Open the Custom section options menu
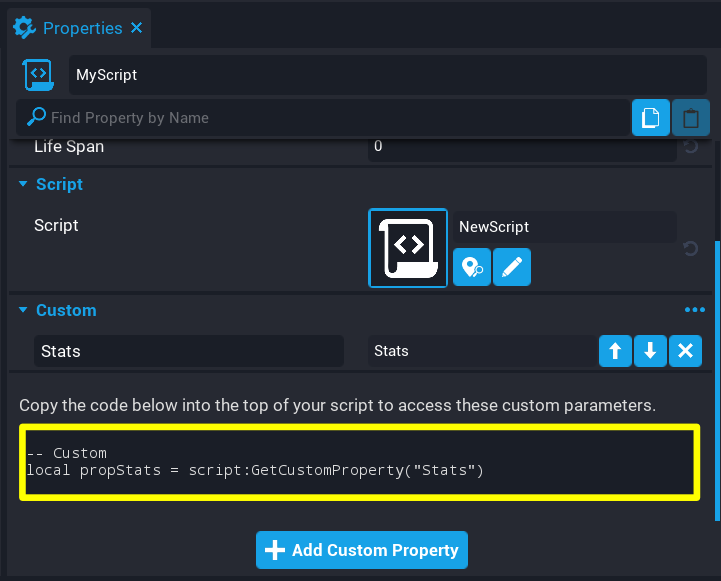The height and width of the screenshot is (581, 721). [x=694, y=310]
